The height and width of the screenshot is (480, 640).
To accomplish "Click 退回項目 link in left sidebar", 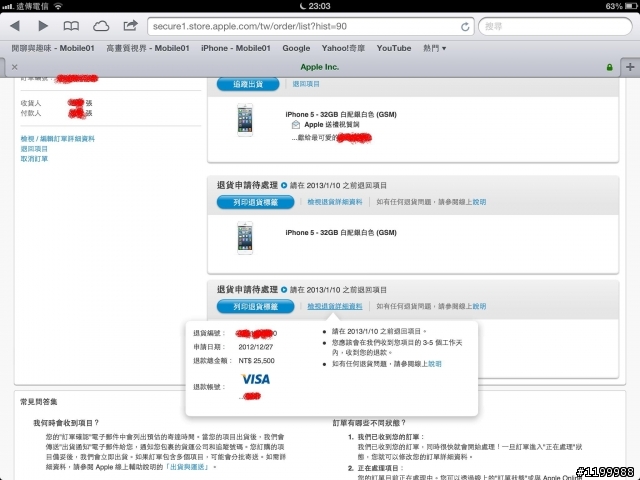I will click(34, 149).
